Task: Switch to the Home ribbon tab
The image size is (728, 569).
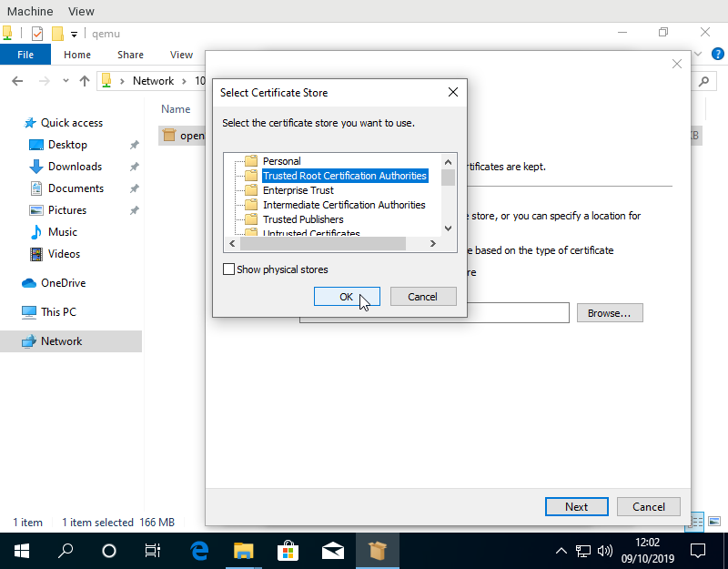Action: click(x=77, y=55)
